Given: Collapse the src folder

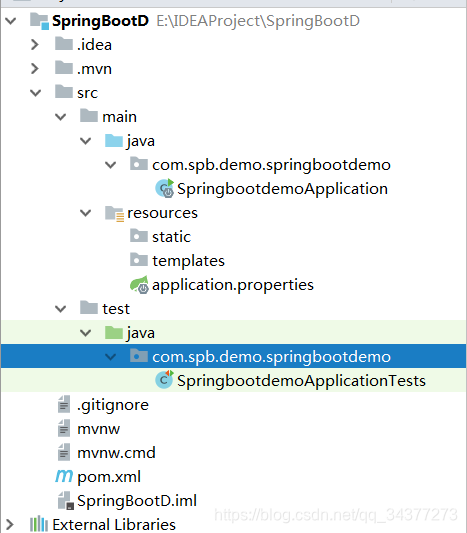Looking at the screenshot, I should pyautogui.click(x=36, y=93).
